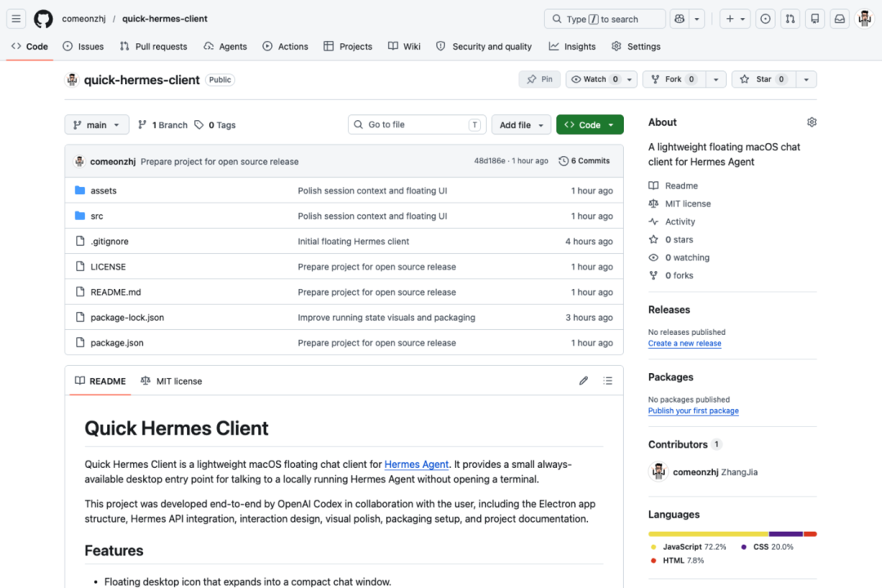Edit About details with gear icon
This screenshot has height=588, width=882.
pos(812,122)
